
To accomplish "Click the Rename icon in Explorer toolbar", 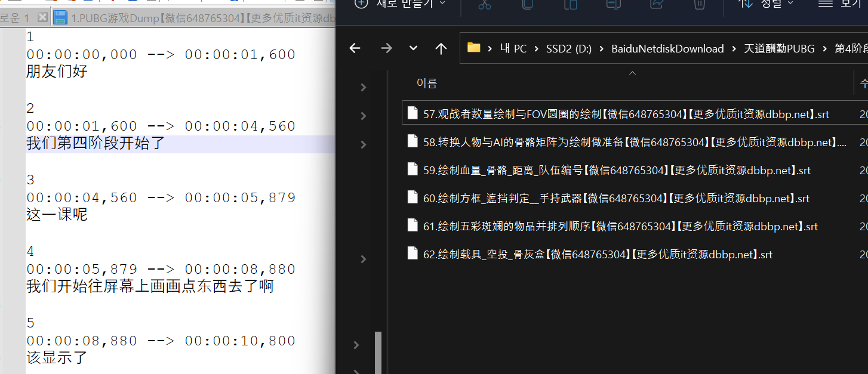I will coord(614,5).
